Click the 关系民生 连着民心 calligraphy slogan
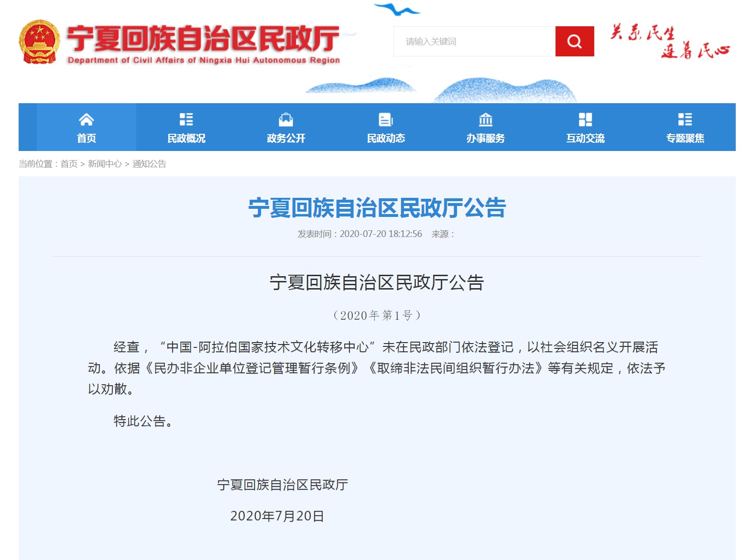This screenshot has height=560, width=752. click(669, 41)
